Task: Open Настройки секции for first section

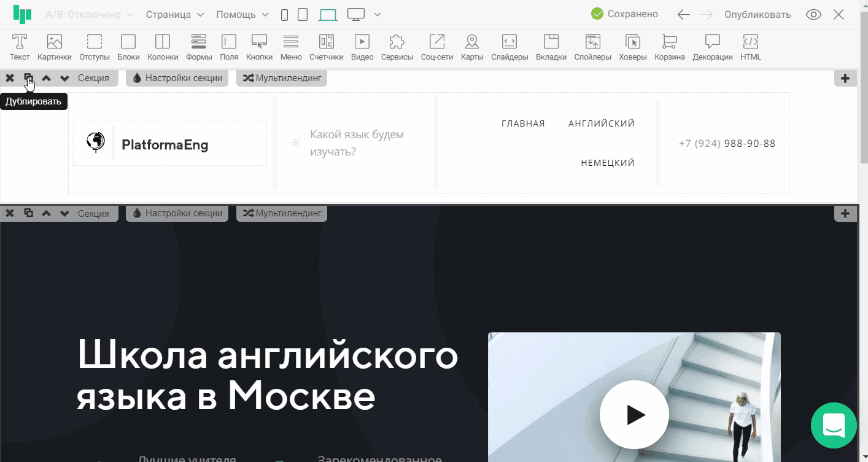Action: click(x=177, y=78)
